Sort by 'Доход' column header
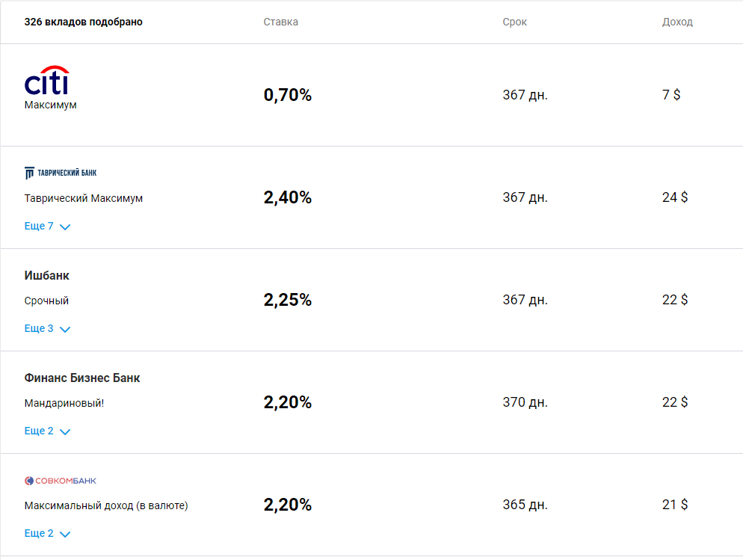This screenshot has width=743, height=560. pyautogui.click(x=677, y=22)
